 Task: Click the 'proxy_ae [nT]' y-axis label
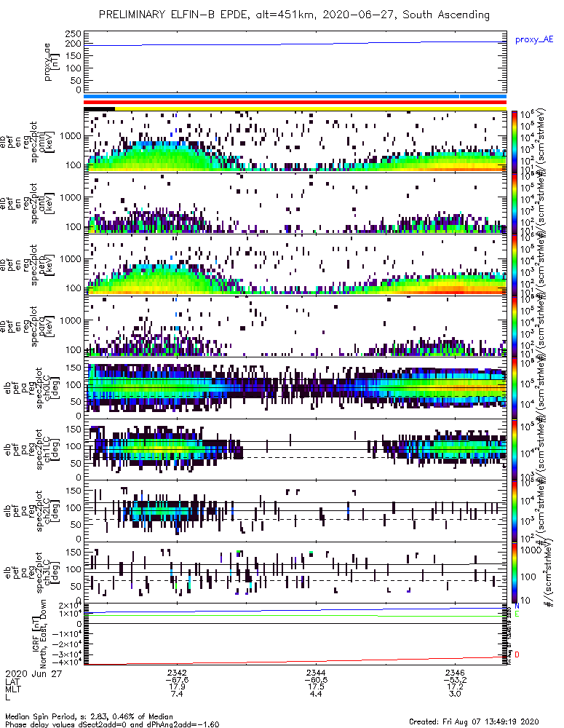pos(52,62)
